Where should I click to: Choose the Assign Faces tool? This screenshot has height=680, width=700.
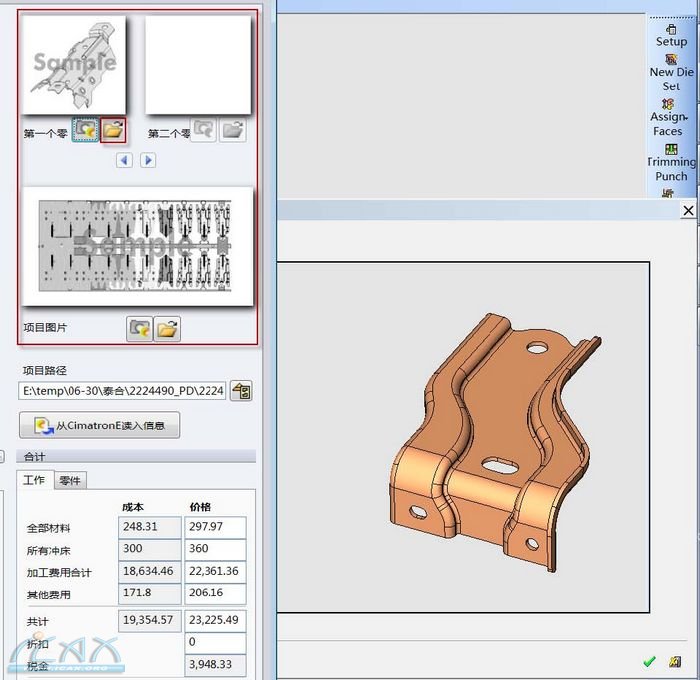click(x=669, y=117)
